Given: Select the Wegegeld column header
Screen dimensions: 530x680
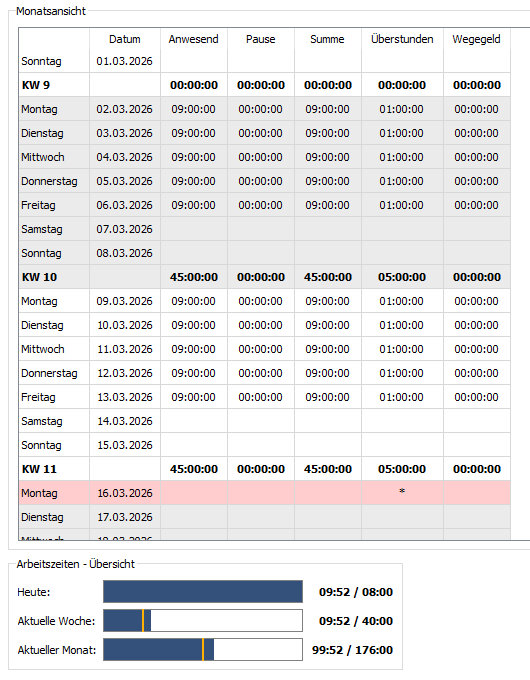Looking at the screenshot, I should coord(476,39).
